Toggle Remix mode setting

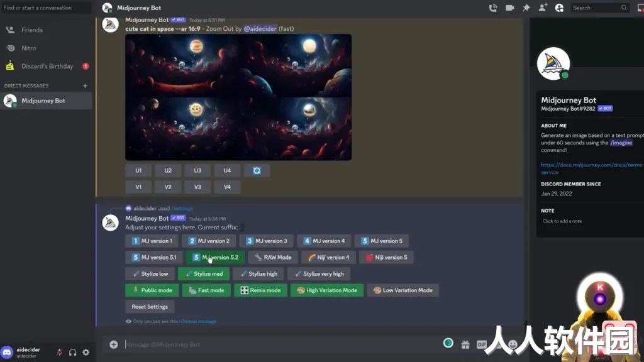point(260,290)
